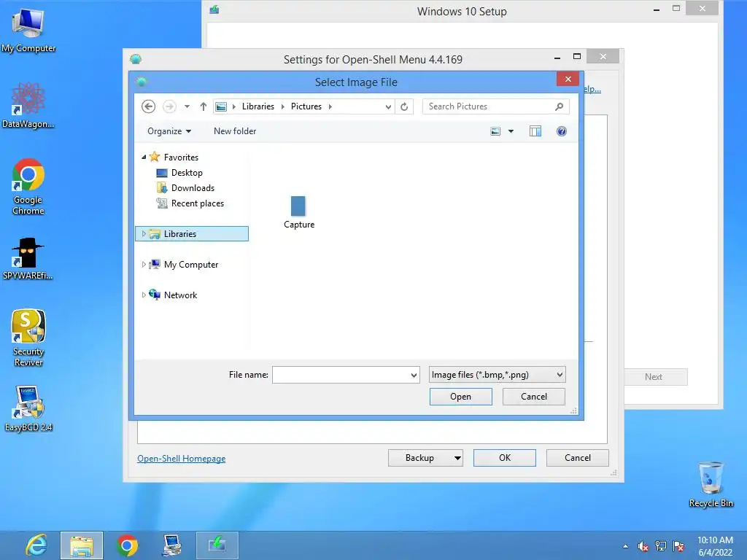Select Downloads in Favorites

pos(193,187)
